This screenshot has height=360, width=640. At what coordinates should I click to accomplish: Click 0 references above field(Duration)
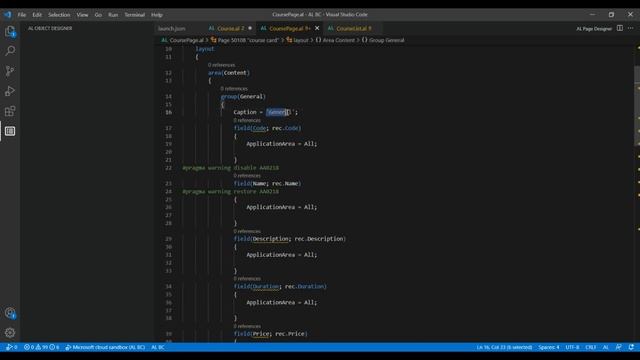coord(247,279)
